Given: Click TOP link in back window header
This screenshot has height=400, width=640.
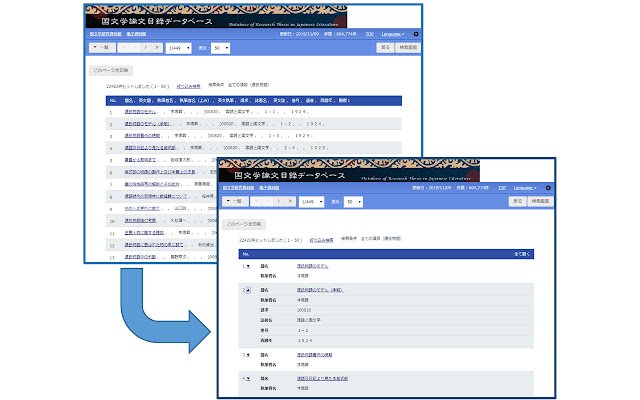Looking at the screenshot, I should click(370, 34).
